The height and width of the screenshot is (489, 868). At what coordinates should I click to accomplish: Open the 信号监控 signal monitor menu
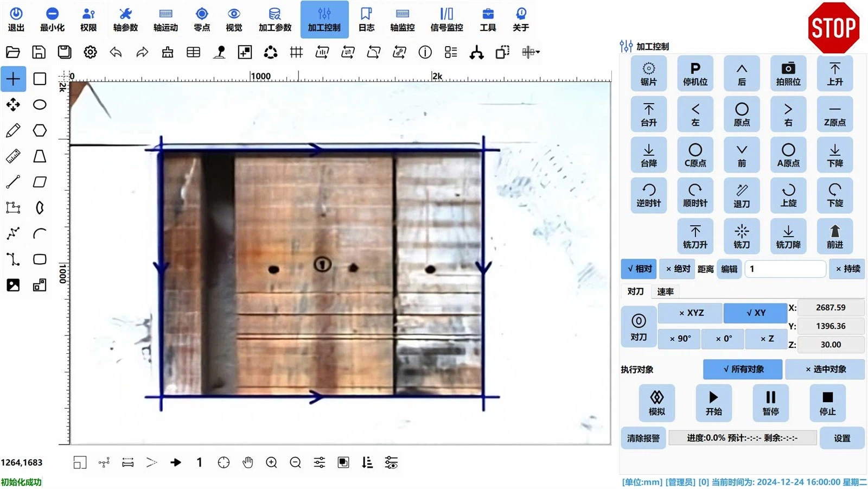coord(446,20)
